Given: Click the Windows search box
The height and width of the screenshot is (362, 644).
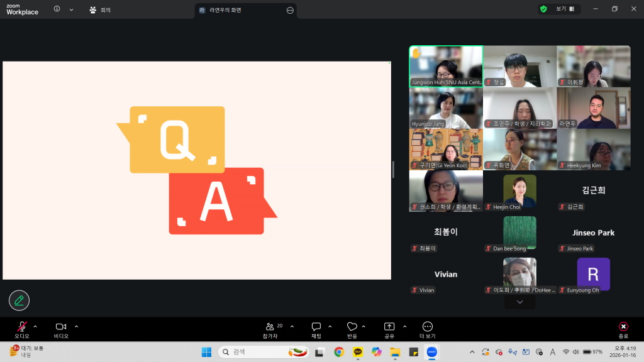Looking at the screenshot, I should click(x=264, y=351).
